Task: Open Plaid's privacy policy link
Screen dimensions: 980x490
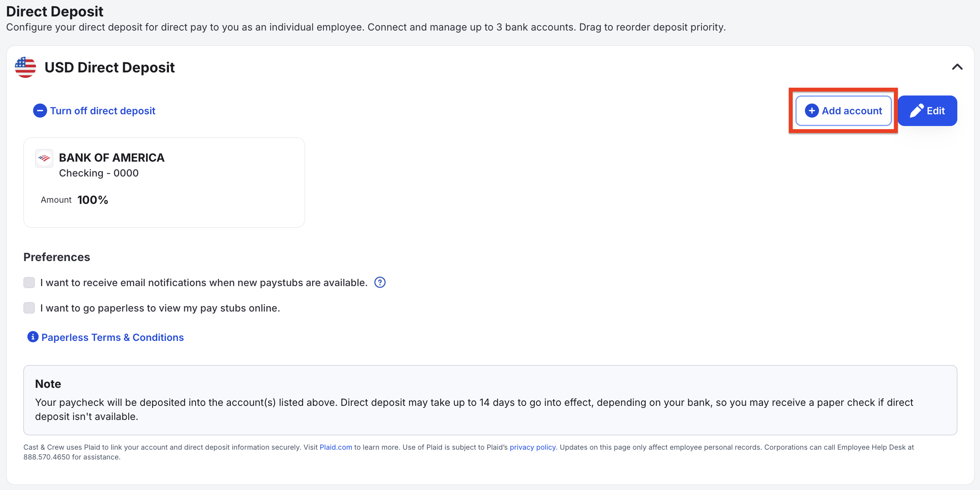Action: pos(533,447)
